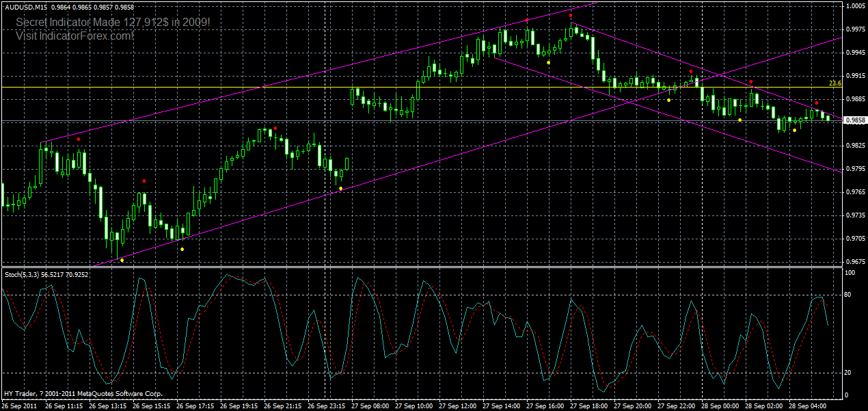868x411 pixels.
Task: Click the HY Trader MetaQuotes copyright text
Action: pos(82,393)
